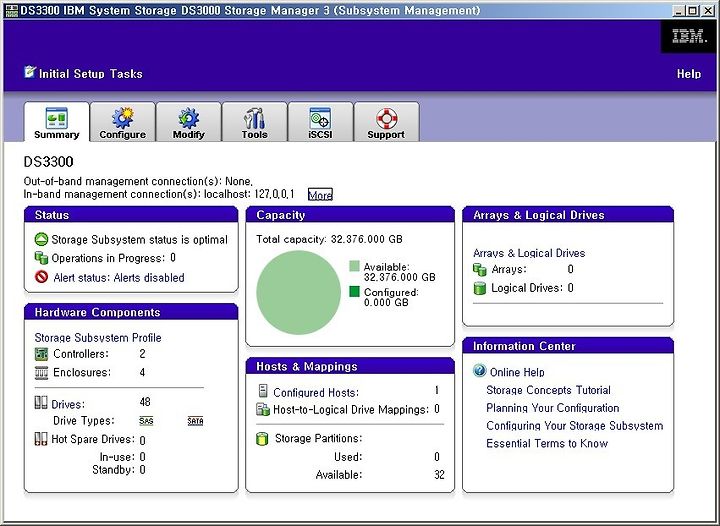Click the title bar application icon
Image resolution: width=720 pixels, height=526 pixels.
point(11,11)
